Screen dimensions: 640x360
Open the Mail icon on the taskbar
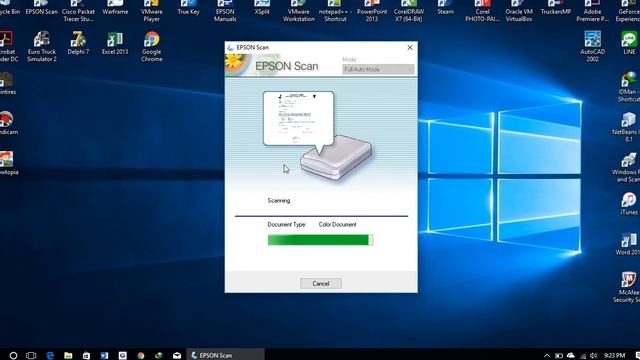[177, 356]
